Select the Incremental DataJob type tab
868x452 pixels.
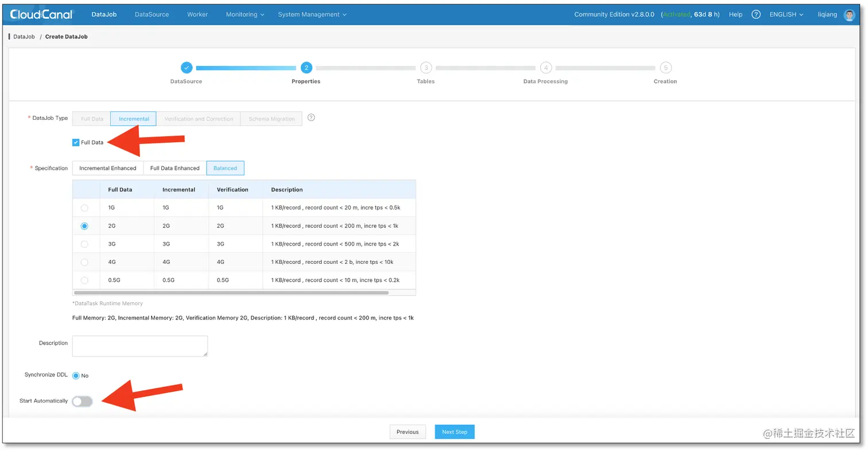click(134, 119)
